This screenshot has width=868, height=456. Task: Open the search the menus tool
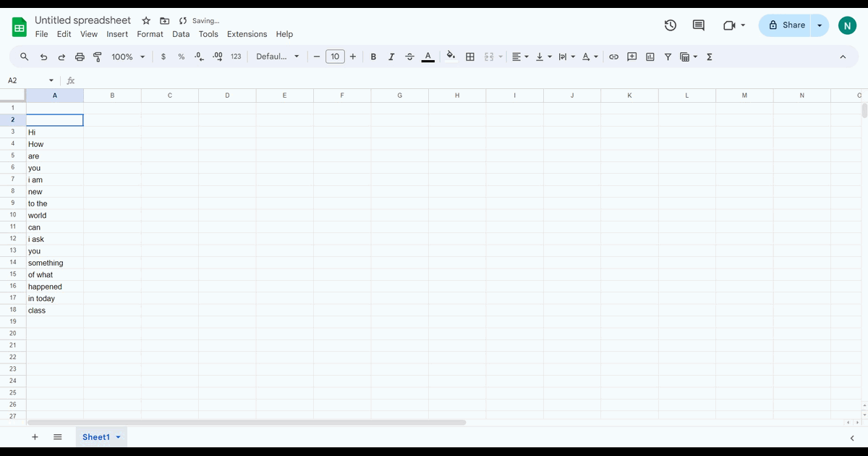click(25, 56)
